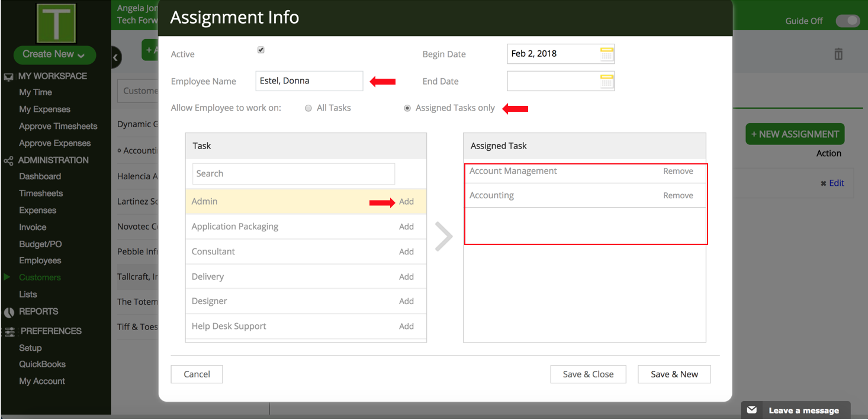
Task: Remove the Accounting assigned task
Action: (x=678, y=196)
